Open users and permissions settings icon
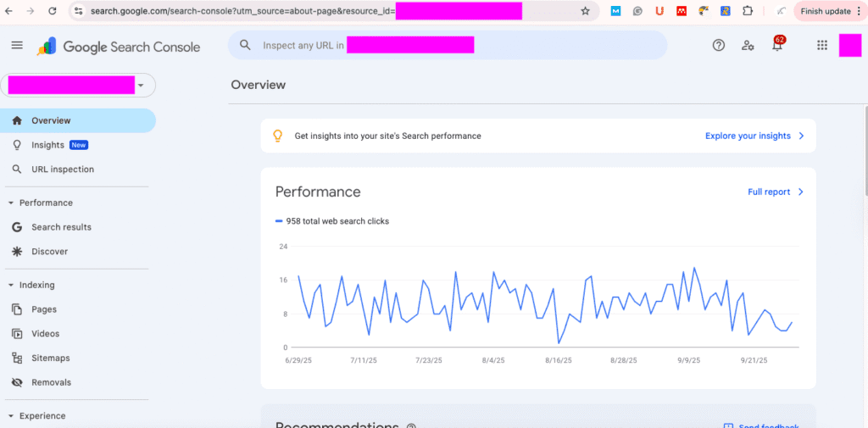 coord(748,46)
